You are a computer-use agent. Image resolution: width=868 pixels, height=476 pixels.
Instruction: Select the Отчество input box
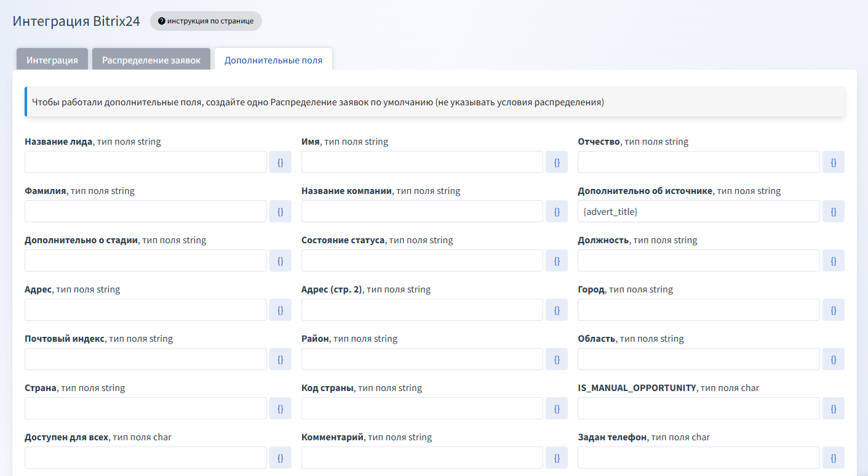coord(699,162)
